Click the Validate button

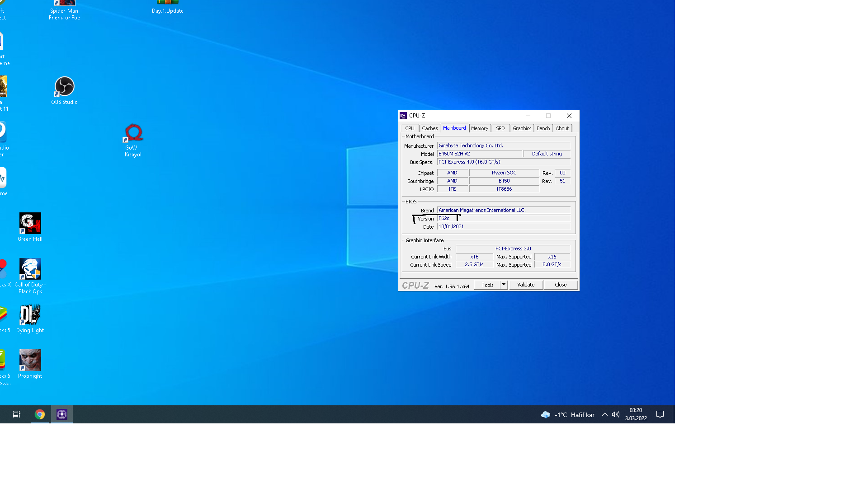point(526,285)
